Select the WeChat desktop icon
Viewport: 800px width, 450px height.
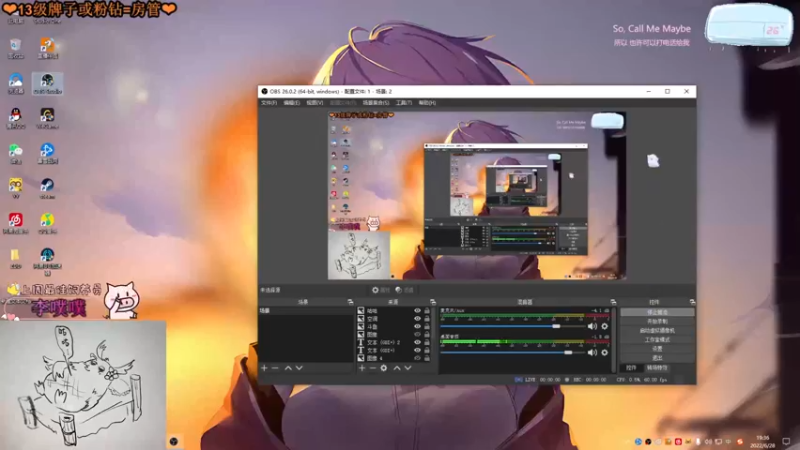[x=15, y=153]
